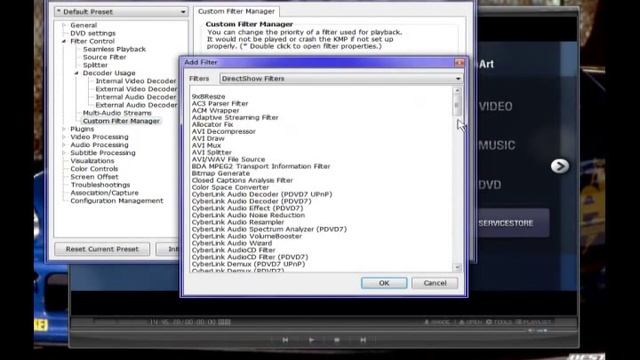Collapse the Filter Control tree node

[64, 41]
